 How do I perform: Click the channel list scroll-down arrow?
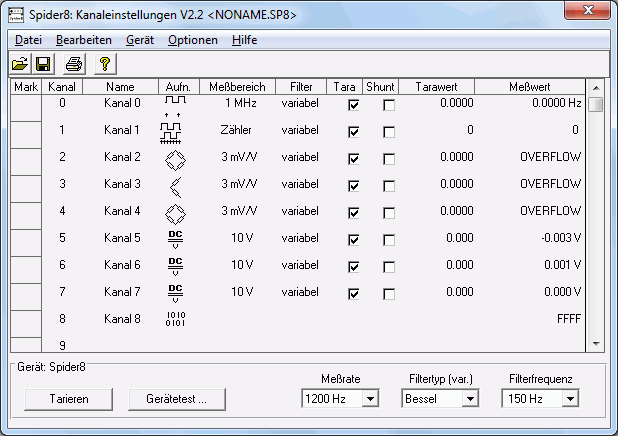click(595, 343)
